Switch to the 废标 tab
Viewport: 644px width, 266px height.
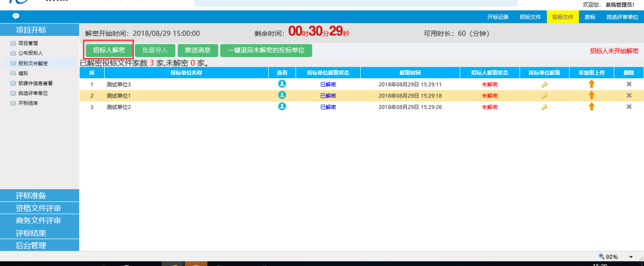590,17
